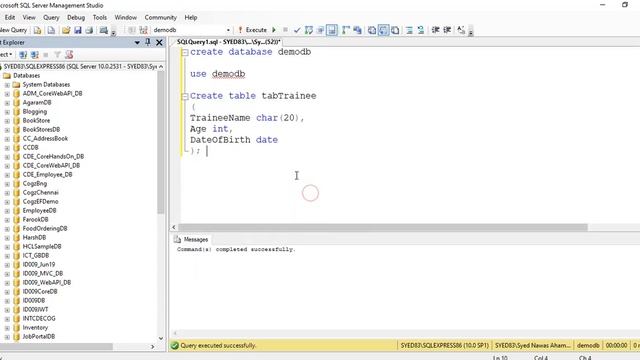Uncomment the selected lines
The height and width of the screenshot is (360, 640).
point(421,30)
